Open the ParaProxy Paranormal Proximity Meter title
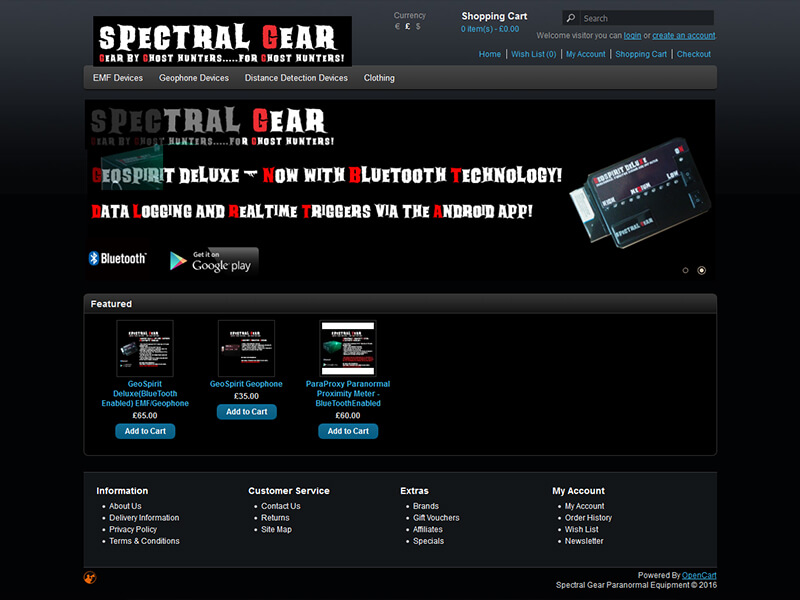The image size is (800, 600). tap(348, 393)
